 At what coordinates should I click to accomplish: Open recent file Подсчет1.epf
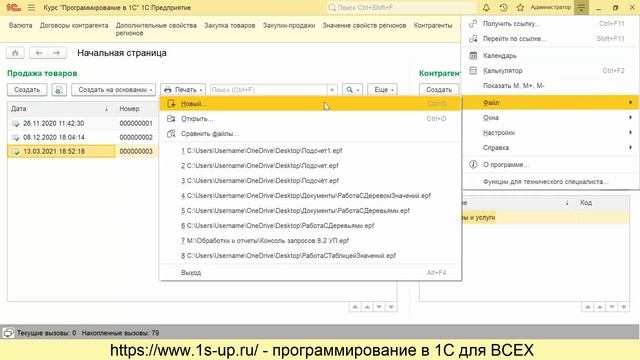click(262, 151)
